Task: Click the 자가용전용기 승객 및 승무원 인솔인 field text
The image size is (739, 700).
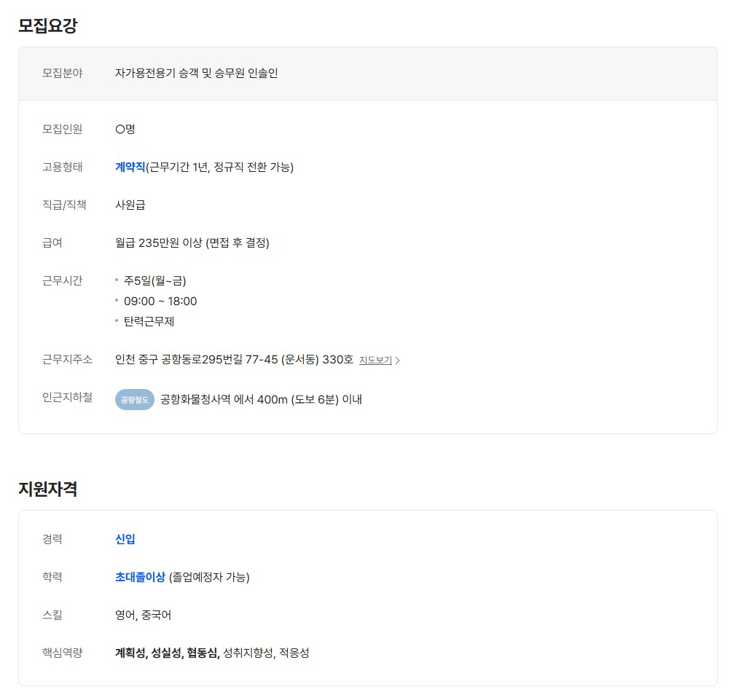Action: tap(196, 73)
